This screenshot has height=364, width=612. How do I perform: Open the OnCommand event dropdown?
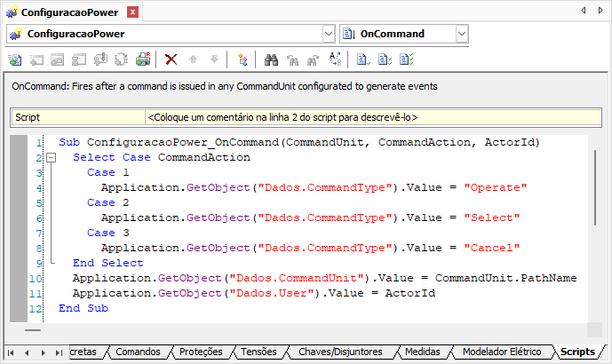coord(461,34)
